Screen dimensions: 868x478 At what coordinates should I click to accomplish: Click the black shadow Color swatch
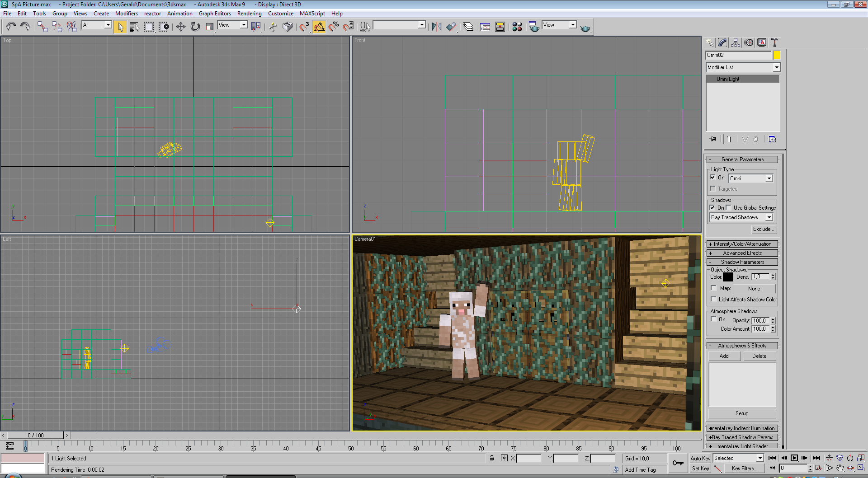728,277
